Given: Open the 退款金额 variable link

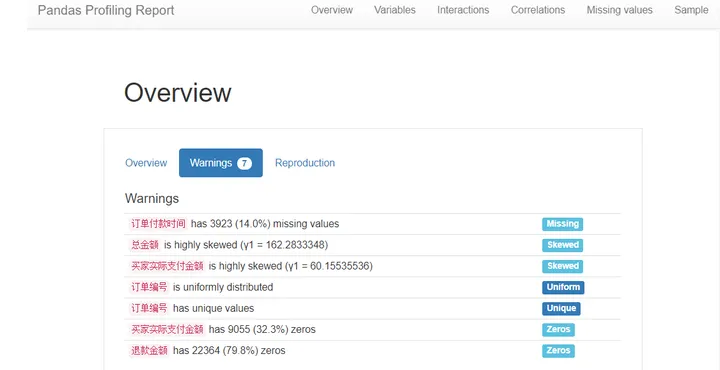Looking at the screenshot, I should click(x=149, y=351).
